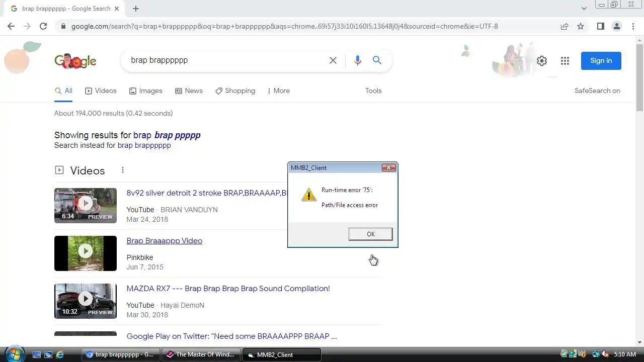Start voice search with microphone
Screen dimensions: 644x362
(x=357, y=60)
